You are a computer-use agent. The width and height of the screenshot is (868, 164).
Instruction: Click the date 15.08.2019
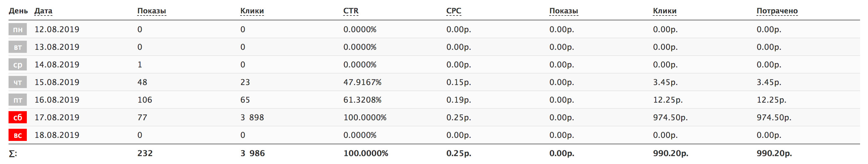click(x=57, y=82)
